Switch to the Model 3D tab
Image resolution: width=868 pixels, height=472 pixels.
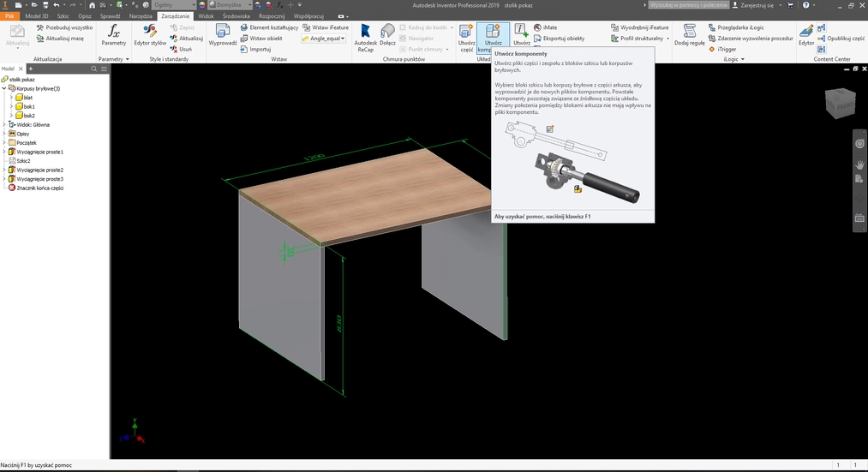tap(37, 16)
